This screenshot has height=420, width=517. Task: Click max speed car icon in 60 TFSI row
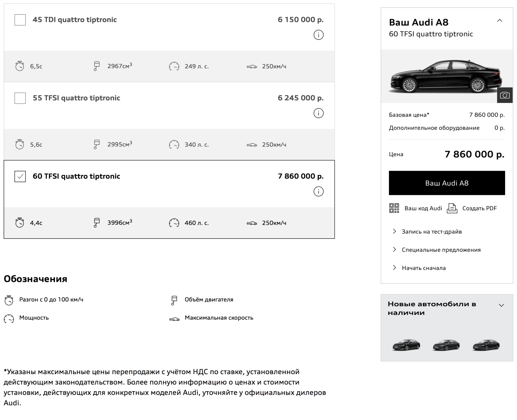point(252,223)
